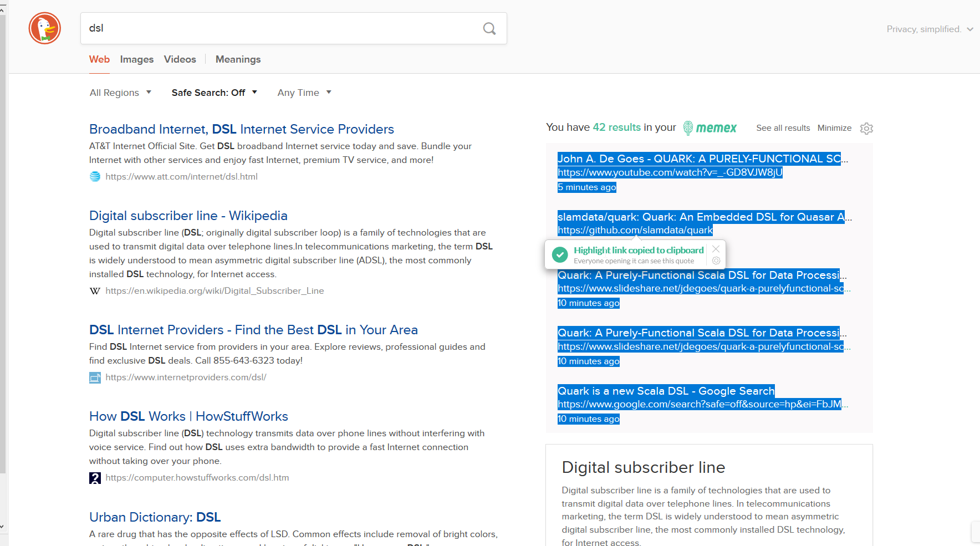Switch to the Videos tab
980x546 pixels.
180,59
